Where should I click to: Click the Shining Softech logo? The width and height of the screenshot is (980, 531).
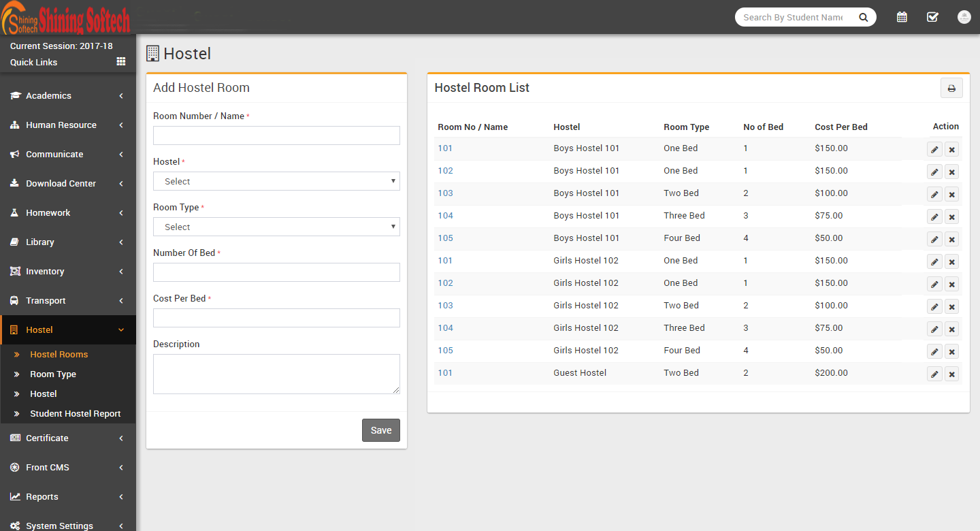(66, 19)
